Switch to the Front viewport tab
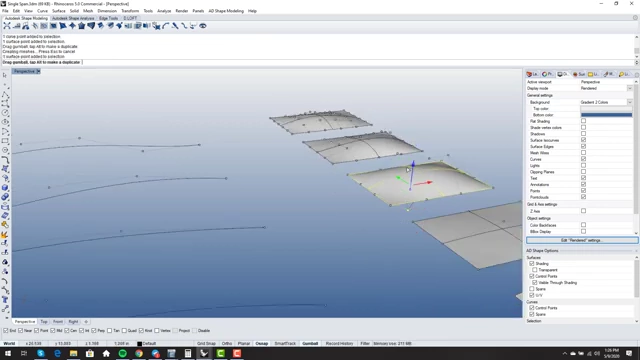Screen dimensions: 640x360 coord(58,322)
